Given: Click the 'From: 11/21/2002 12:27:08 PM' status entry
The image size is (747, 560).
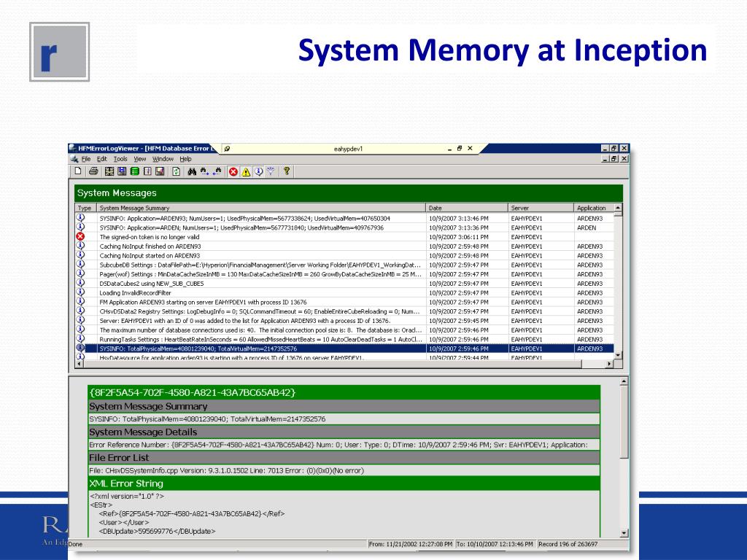Looking at the screenshot, I should pyautogui.click(x=411, y=544).
